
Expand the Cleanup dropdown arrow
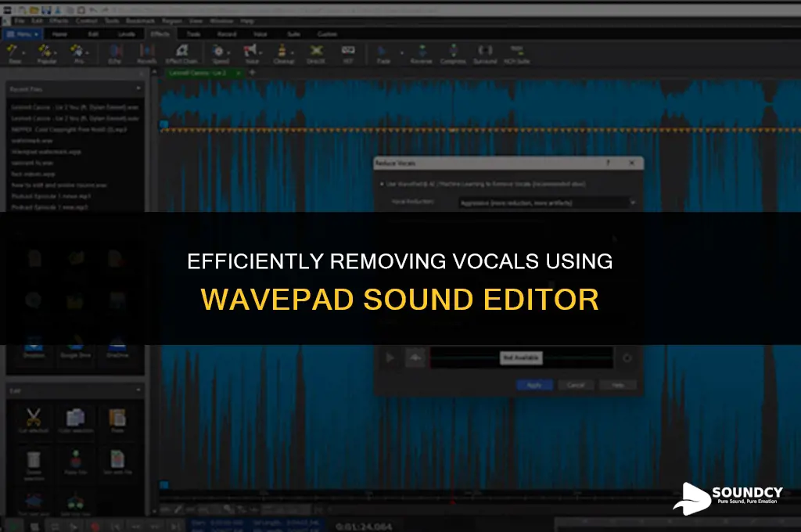click(x=293, y=52)
